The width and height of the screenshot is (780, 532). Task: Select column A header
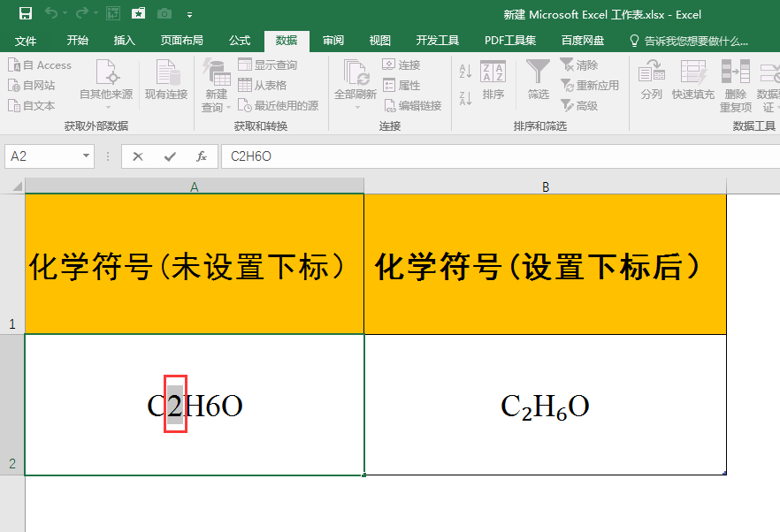pos(195,186)
